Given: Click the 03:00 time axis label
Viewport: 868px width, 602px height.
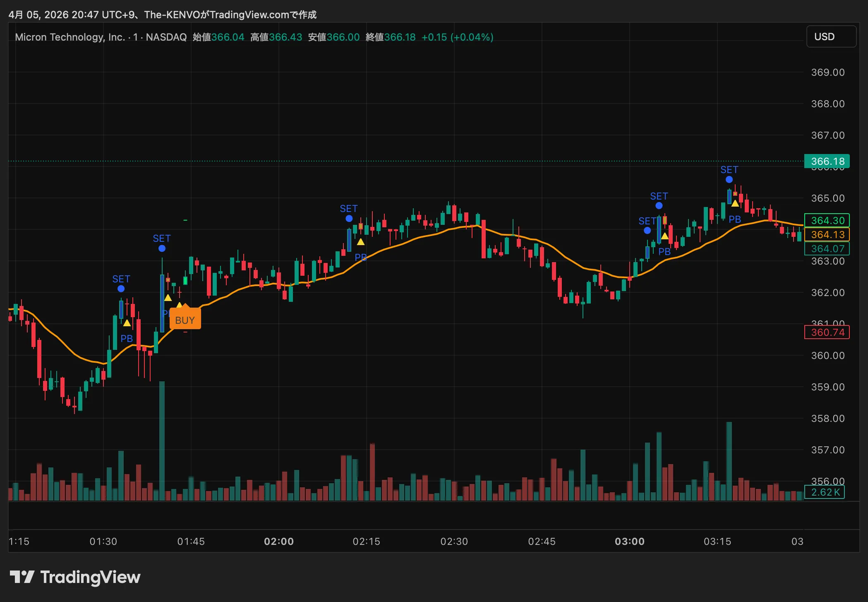Looking at the screenshot, I should click(629, 541).
